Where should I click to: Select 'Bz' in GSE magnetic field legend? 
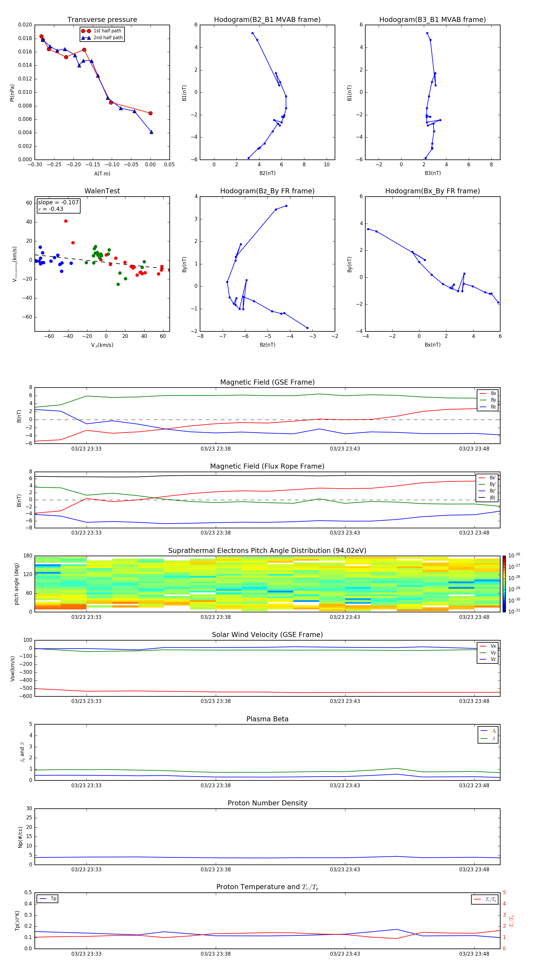click(x=488, y=407)
